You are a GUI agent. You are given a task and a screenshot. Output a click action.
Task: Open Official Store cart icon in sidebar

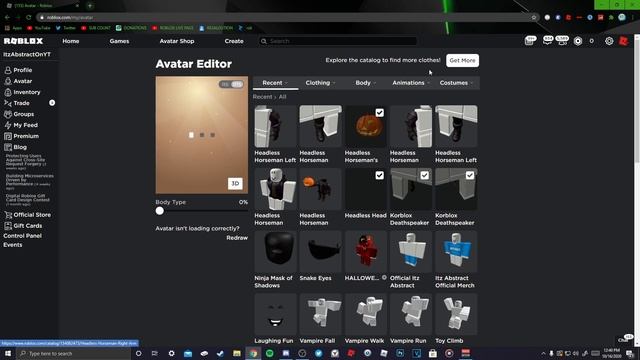tap(8, 215)
